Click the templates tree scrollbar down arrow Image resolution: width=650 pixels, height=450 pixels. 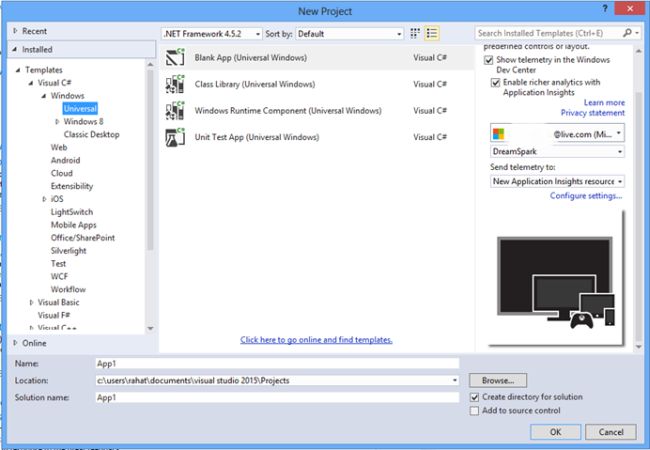(150, 329)
